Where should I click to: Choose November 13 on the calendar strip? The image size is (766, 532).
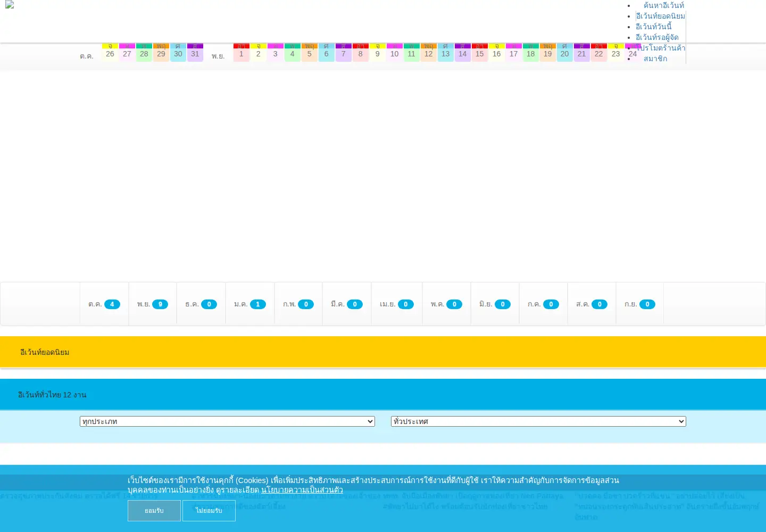click(x=446, y=53)
